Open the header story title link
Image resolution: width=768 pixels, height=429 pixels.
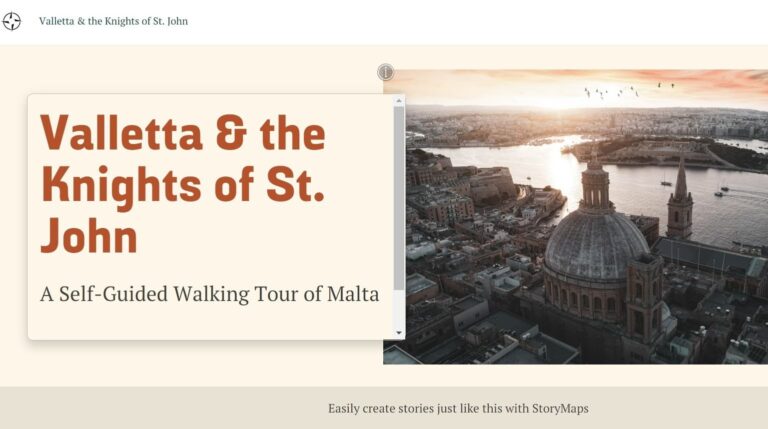click(113, 21)
